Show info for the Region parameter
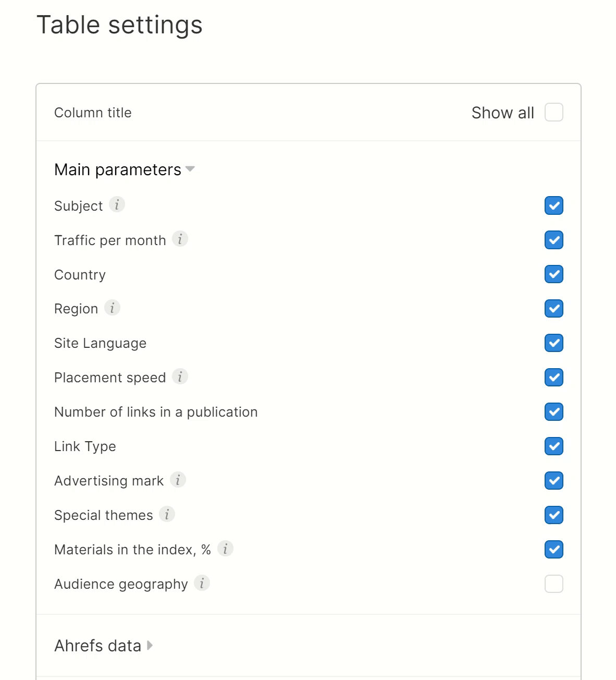This screenshot has height=680, width=616. [112, 308]
